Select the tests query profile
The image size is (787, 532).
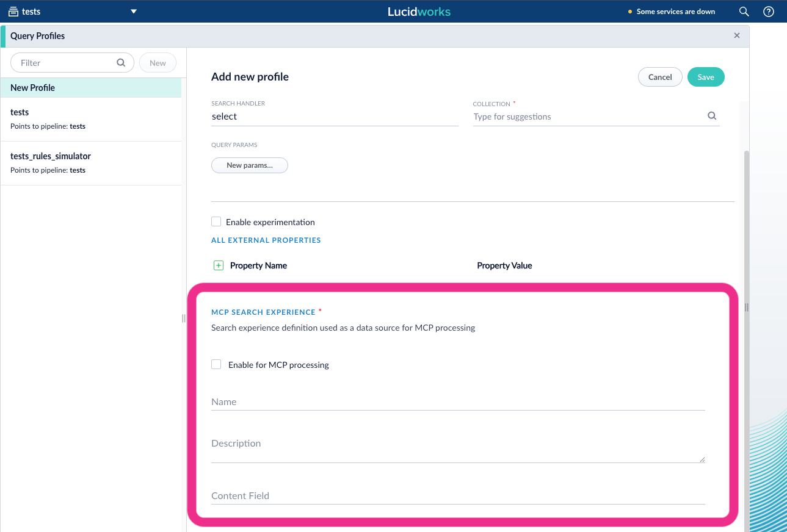pos(91,119)
